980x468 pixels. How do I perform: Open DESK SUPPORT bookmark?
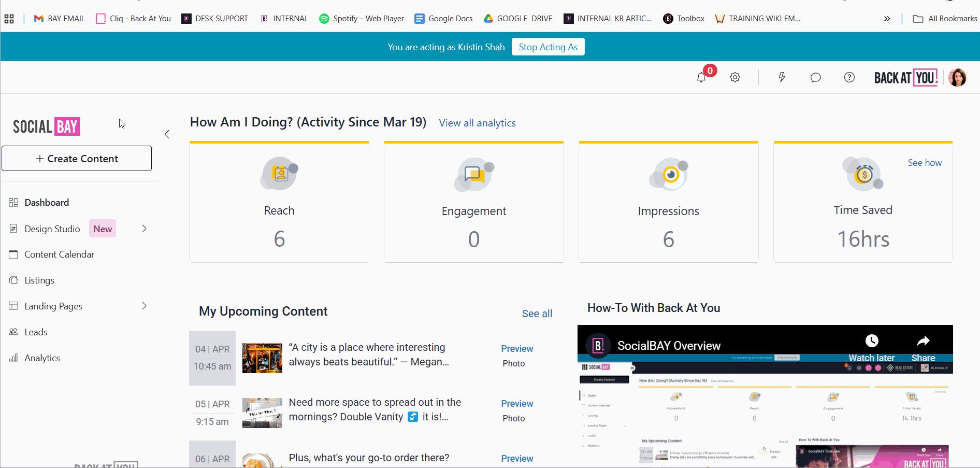(x=215, y=19)
